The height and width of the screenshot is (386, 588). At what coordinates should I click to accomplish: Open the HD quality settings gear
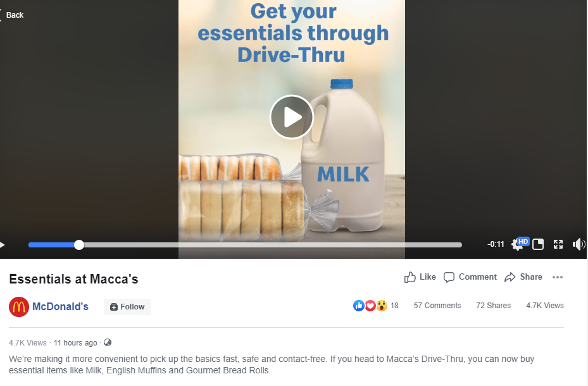(x=516, y=245)
